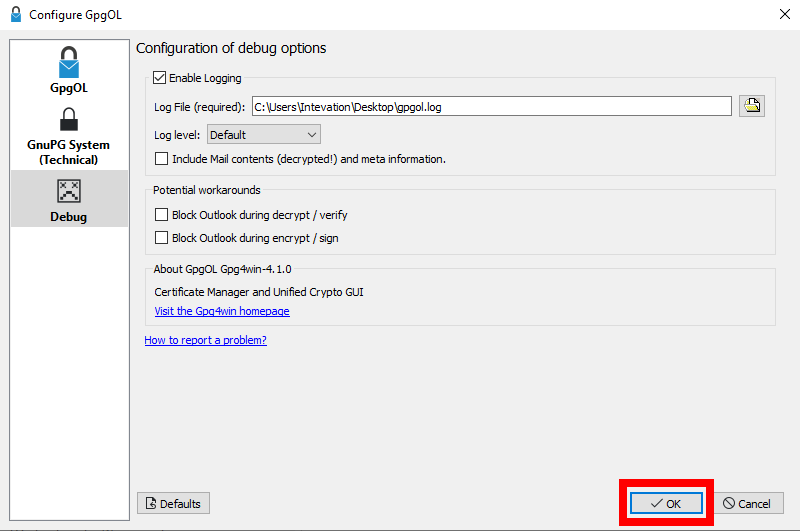Toggle Block Outlook during encrypt / sign
Screen dimensions: 800x531
pos(162,238)
